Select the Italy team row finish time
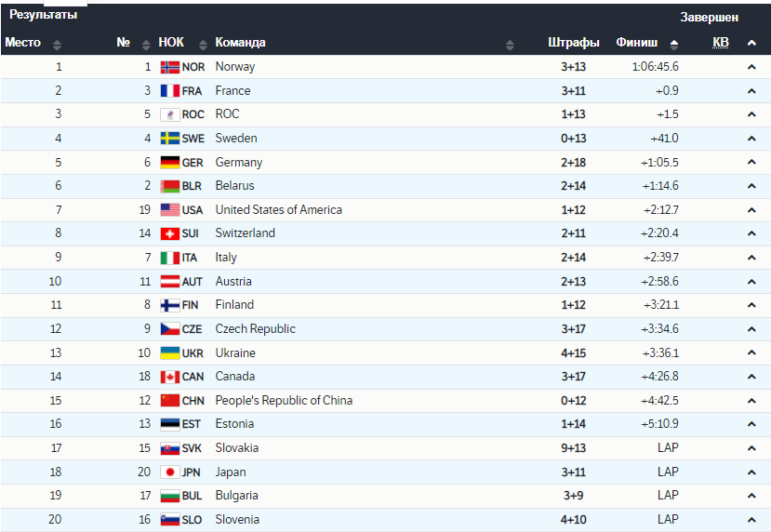Viewport: 771px width, 532px height. tap(660, 258)
